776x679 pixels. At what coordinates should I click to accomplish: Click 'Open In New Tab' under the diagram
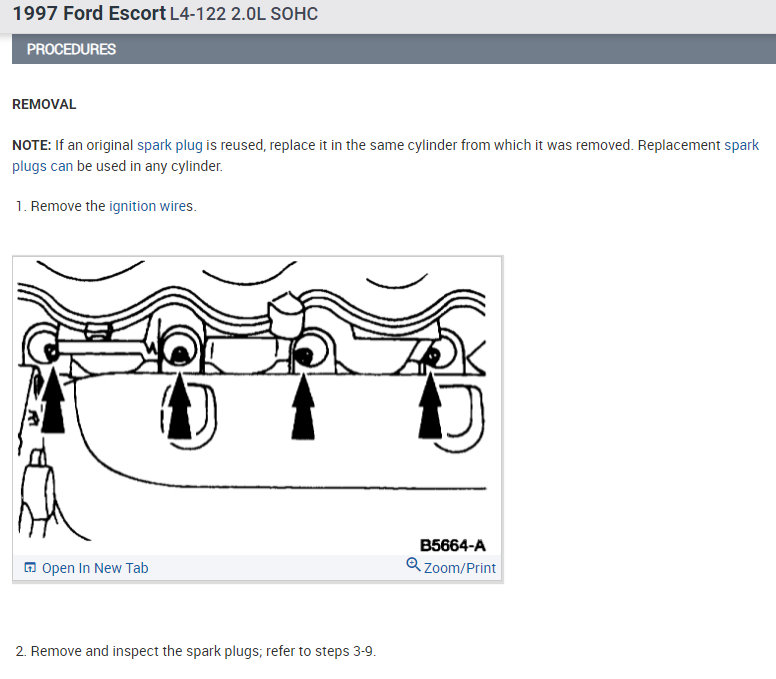[95, 568]
